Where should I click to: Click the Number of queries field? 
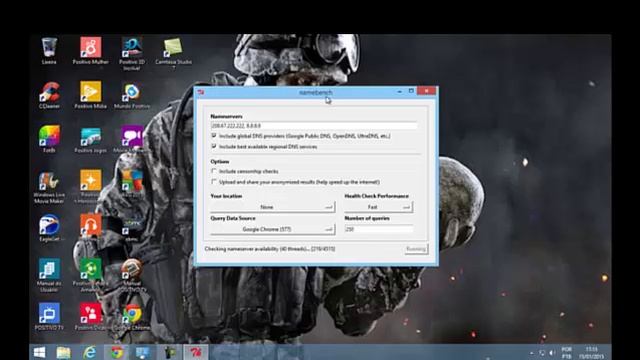[379, 229]
